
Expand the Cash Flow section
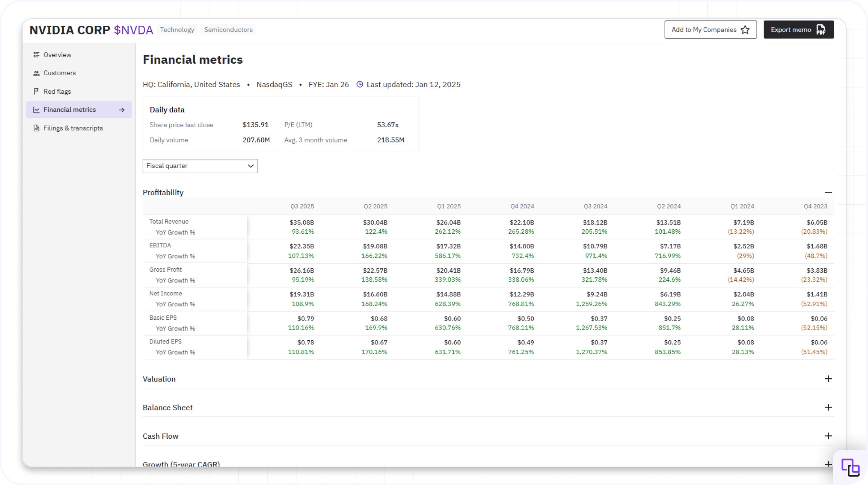point(828,436)
